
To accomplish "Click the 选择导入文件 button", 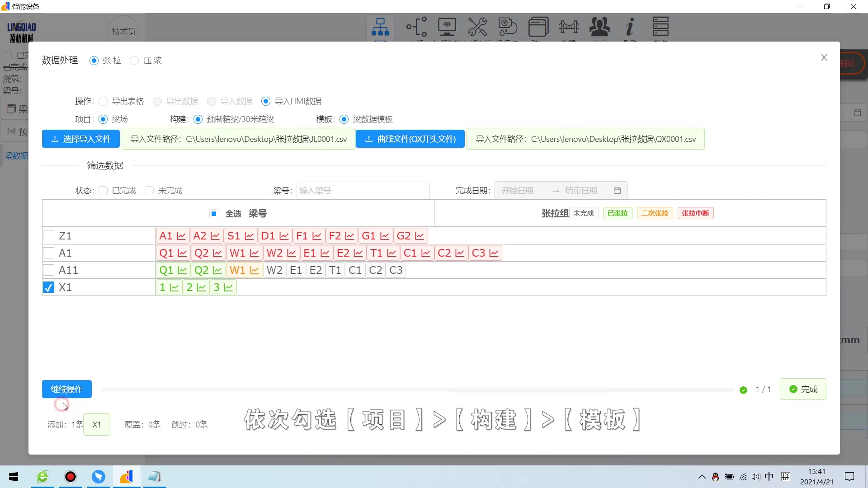I will (x=81, y=139).
